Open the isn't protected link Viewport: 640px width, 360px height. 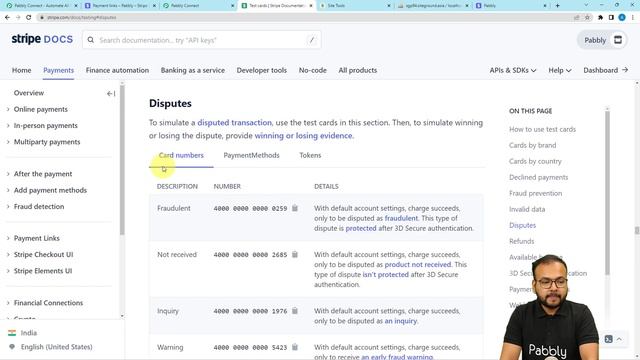[386, 274]
